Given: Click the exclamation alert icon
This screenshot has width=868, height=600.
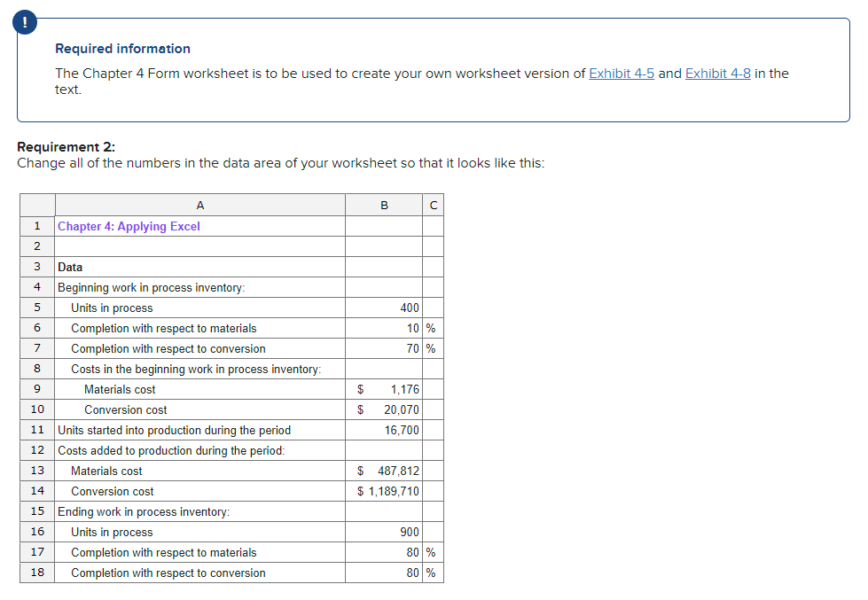Looking at the screenshot, I should (24, 22).
